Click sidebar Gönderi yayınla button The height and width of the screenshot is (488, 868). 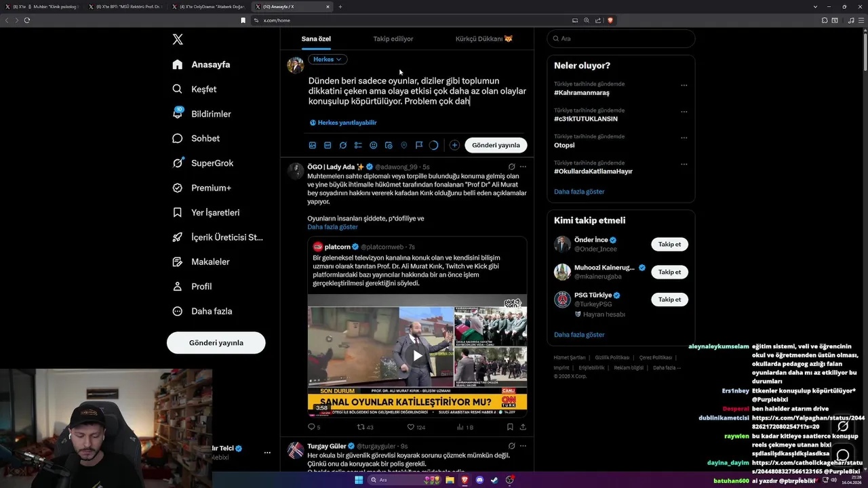[x=216, y=343]
